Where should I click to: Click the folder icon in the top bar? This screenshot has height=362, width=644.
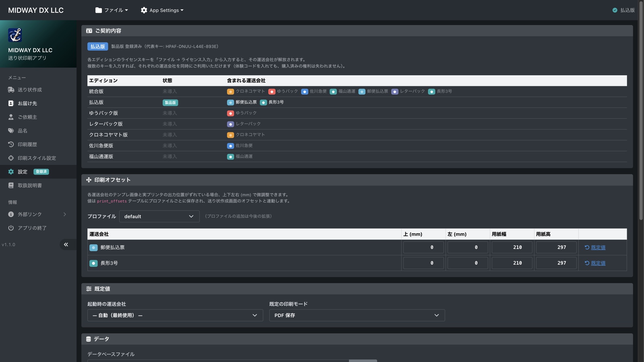point(99,10)
